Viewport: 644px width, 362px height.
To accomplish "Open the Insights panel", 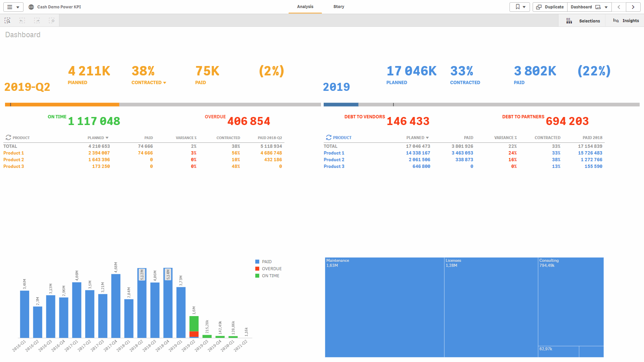I will (x=626, y=21).
